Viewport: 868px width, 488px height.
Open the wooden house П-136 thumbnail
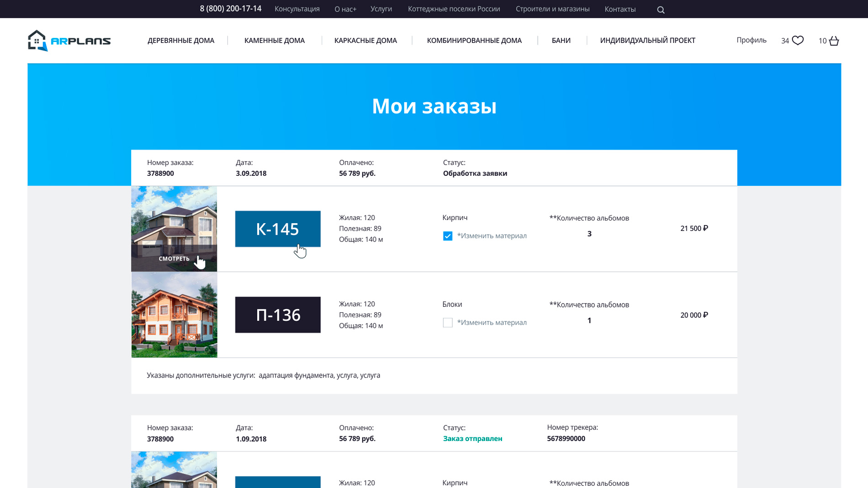(x=174, y=315)
